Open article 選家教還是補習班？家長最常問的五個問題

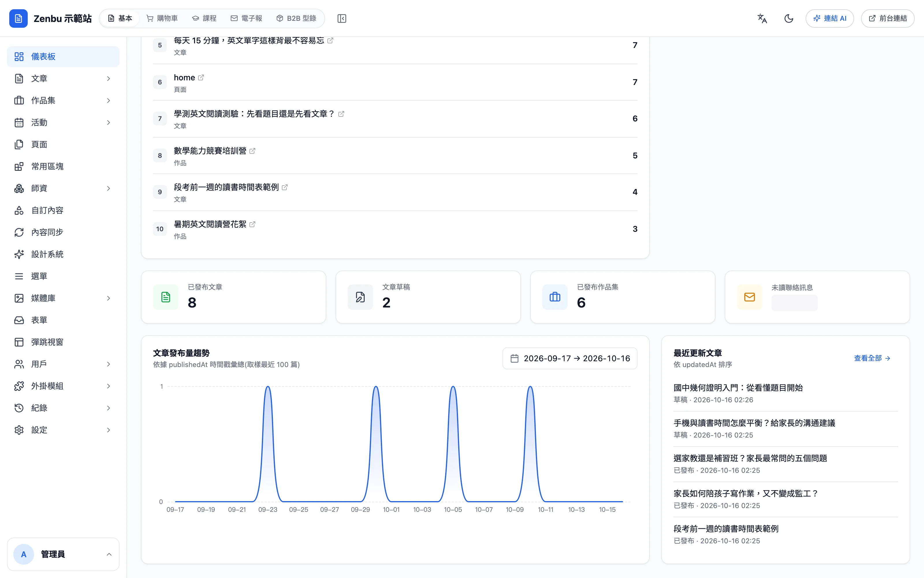tap(750, 458)
